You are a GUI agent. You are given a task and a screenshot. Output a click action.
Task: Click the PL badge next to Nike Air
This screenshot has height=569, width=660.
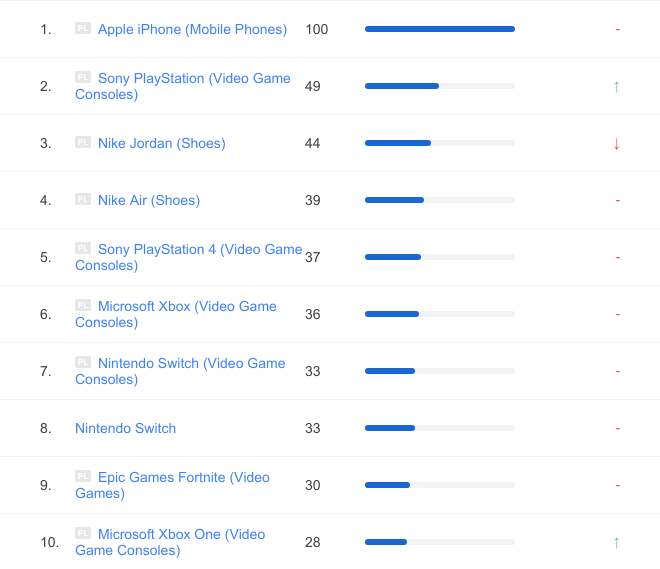(83, 199)
